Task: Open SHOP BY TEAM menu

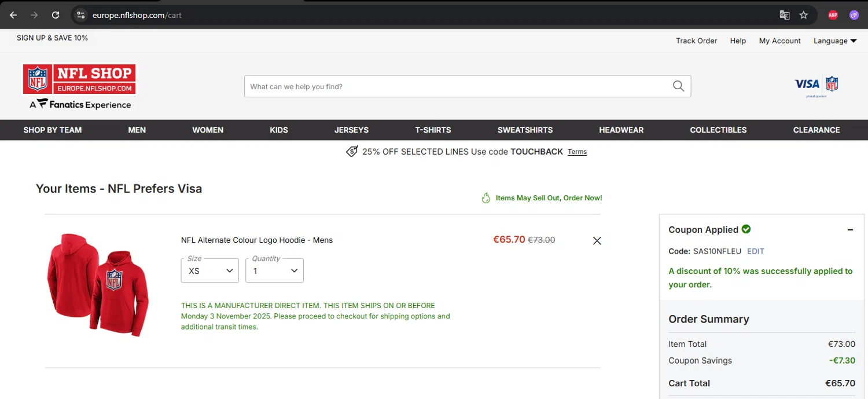Action: [53, 130]
